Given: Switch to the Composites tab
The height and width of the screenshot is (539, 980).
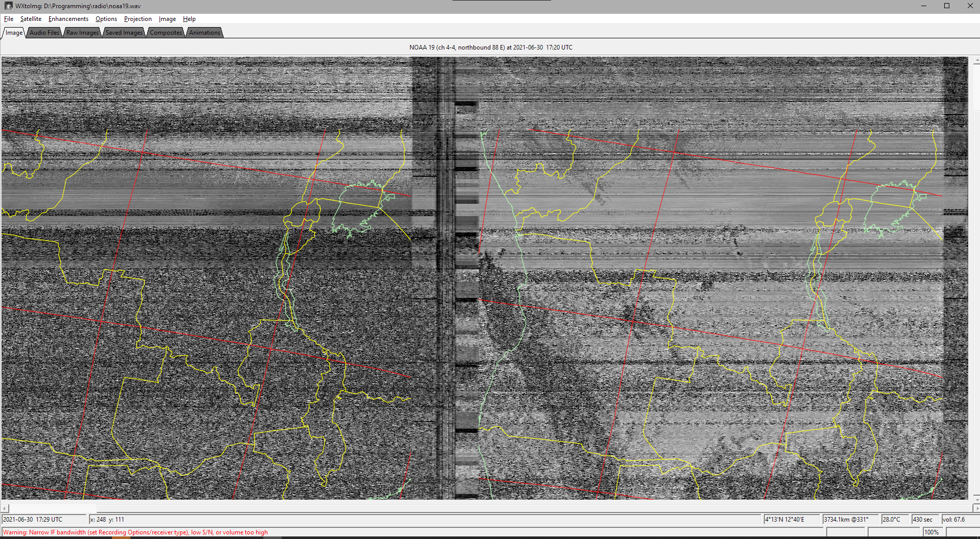Looking at the screenshot, I should (166, 33).
